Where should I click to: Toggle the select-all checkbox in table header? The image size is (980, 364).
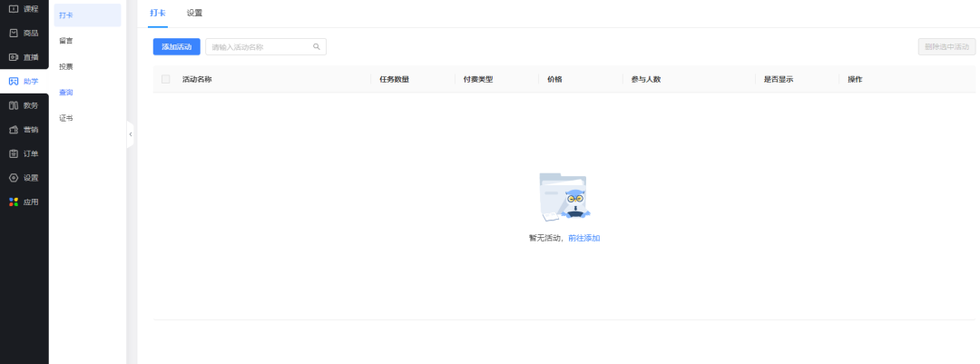pyautogui.click(x=165, y=79)
